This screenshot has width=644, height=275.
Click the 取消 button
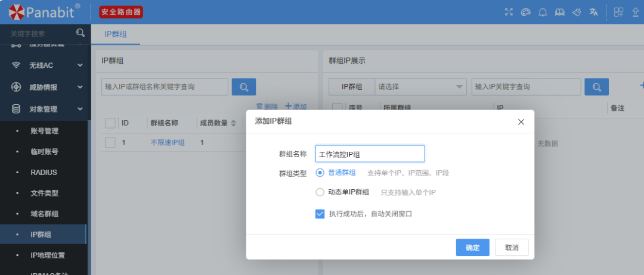coord(512,248)
